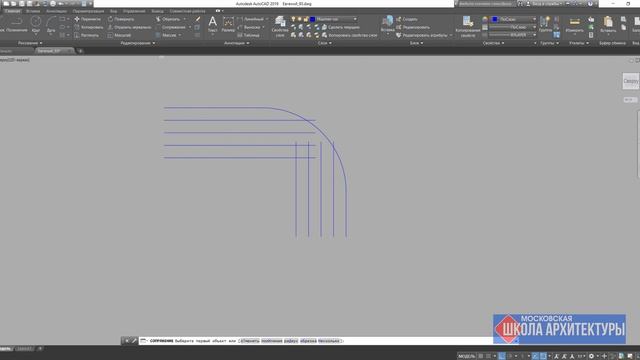This screenshot has width=640, height=360.
Task: Click the Trim (Обрезать) tool
Action: (x=168, y=19)
